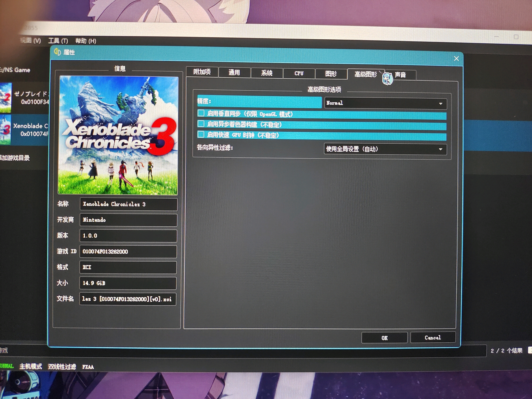Screen dimensions: 532x399
Task: Open the 声音 tab
Action: pyautogui.click(x=400, y=75)
